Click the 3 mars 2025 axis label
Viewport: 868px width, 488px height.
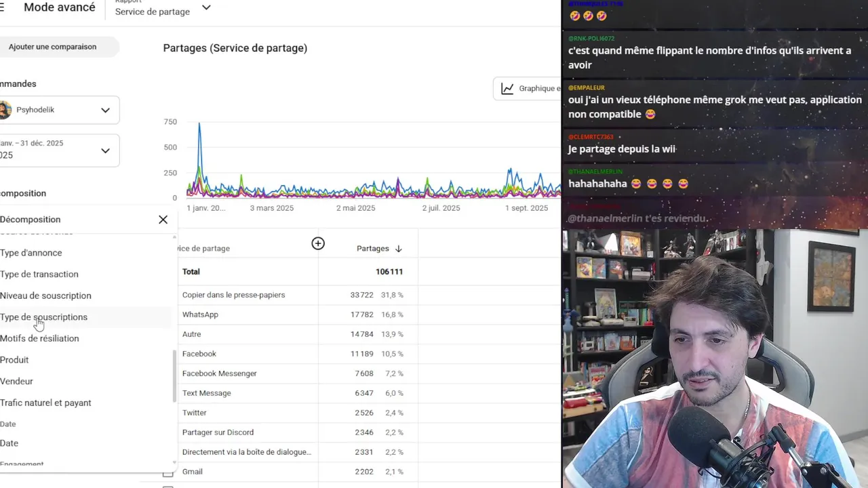pos(272,208)
